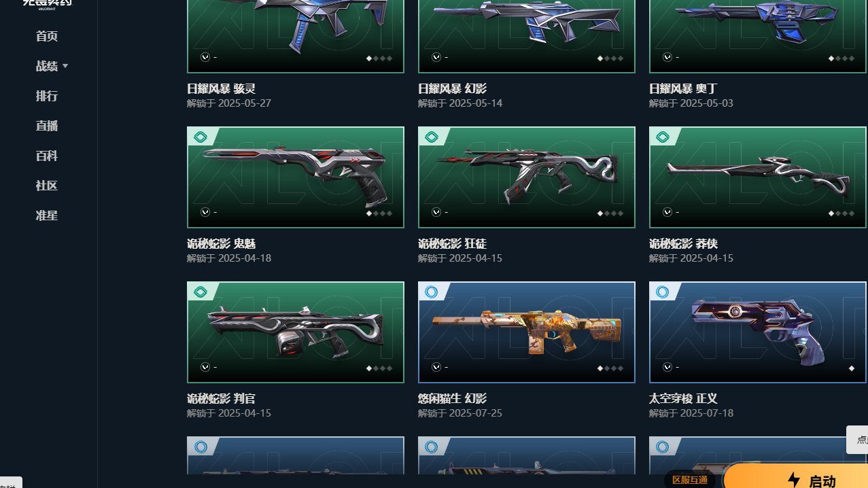Click the blue tier badge on 太空穿梭 正义 card
The height and width of the screenshot is (488, 868).
click(x=663, y=292)
